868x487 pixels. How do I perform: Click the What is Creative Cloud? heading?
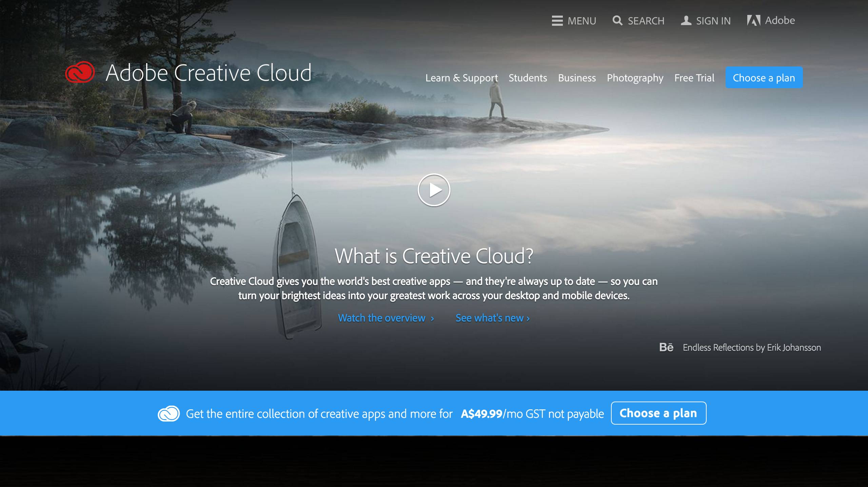point(434,256)
